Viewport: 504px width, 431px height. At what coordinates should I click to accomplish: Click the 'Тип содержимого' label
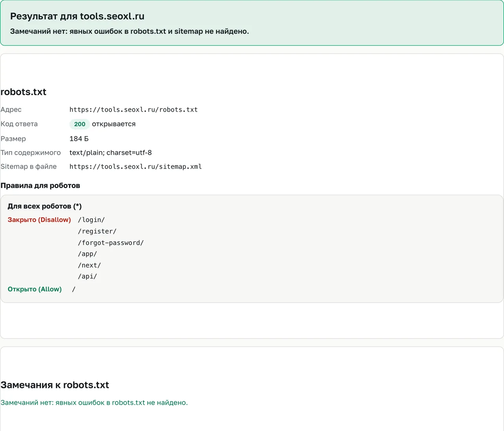pos(31,153)
